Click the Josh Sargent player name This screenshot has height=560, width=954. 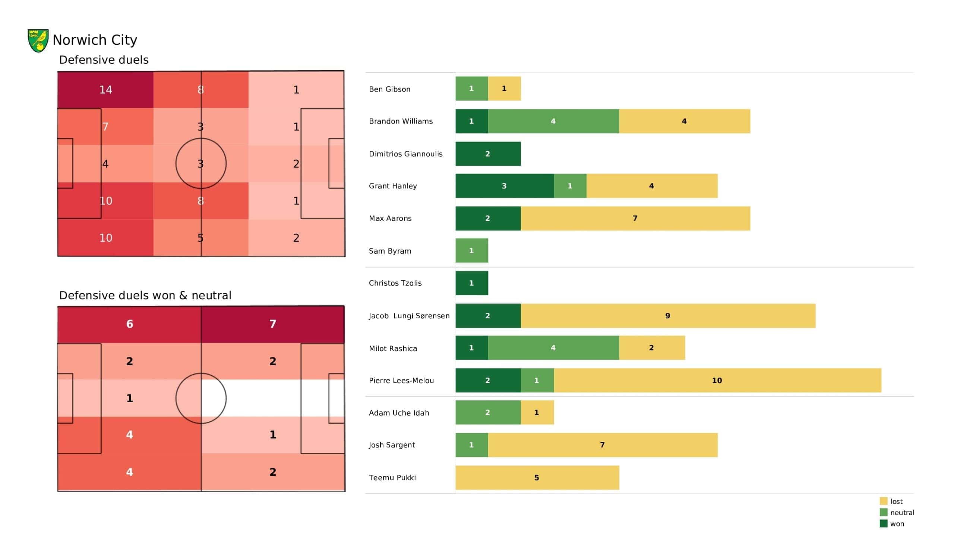pos(392,445)
